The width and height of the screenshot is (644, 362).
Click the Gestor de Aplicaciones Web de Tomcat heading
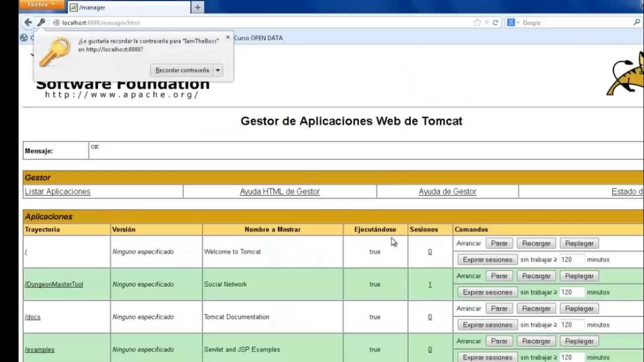tap(351, 121)
